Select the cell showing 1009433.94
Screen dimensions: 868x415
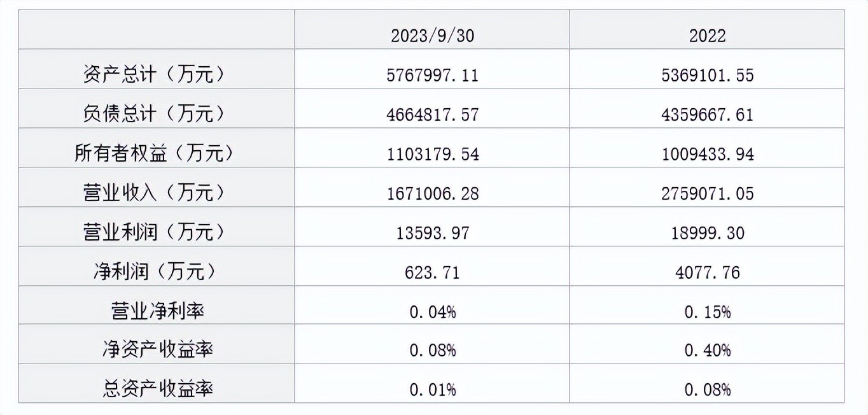(x=707, y=153)
